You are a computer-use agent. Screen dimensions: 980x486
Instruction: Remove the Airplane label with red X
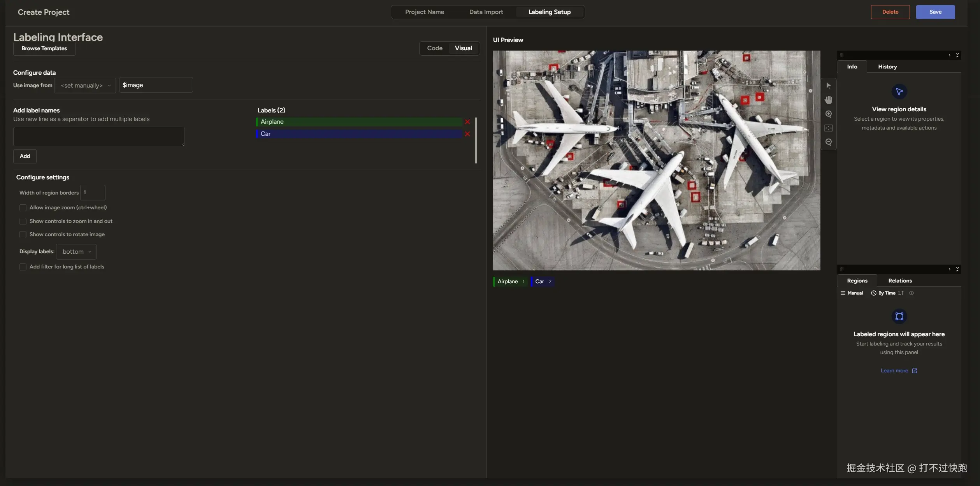[467, 122]
